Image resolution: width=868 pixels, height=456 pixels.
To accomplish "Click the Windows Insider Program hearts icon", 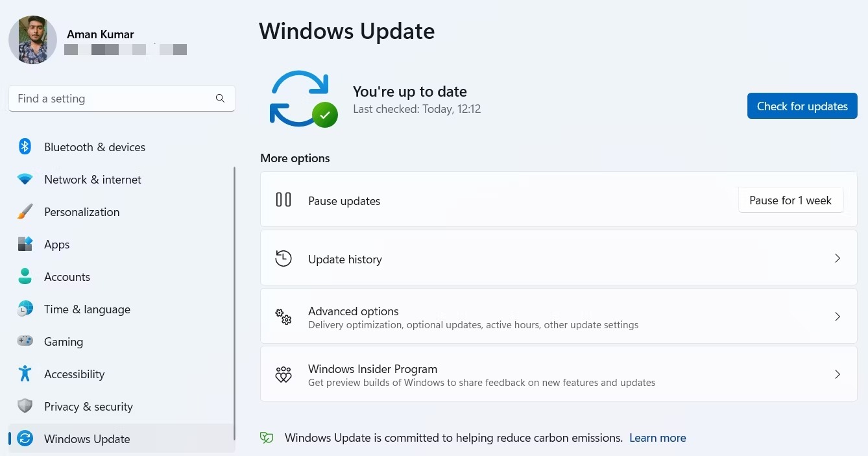I will pyautogui.click(x=283, y=374).
